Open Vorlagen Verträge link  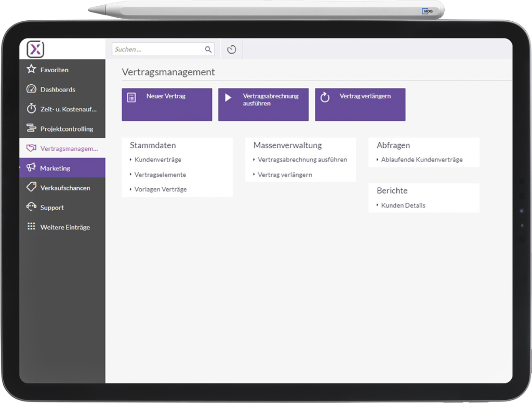click(161, 189)
